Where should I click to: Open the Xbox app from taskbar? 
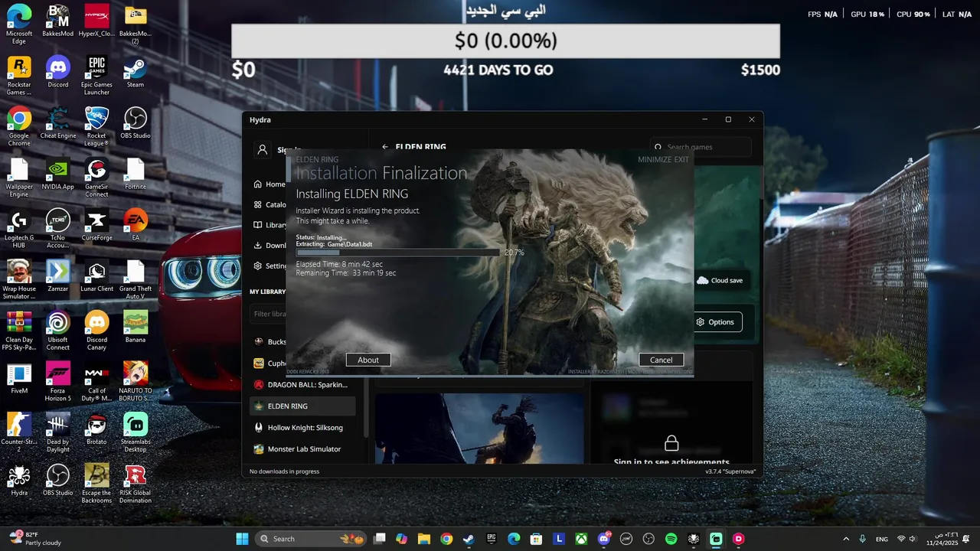tap(582, 539)
